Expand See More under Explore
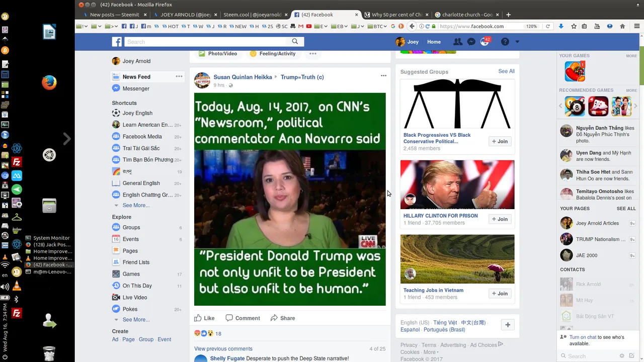 (x=136, y=319)
